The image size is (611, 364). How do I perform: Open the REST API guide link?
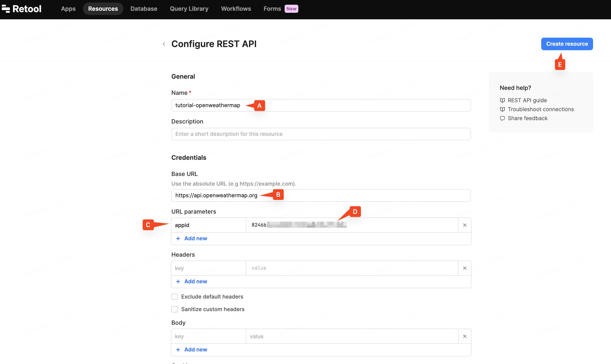coord(527,100)
